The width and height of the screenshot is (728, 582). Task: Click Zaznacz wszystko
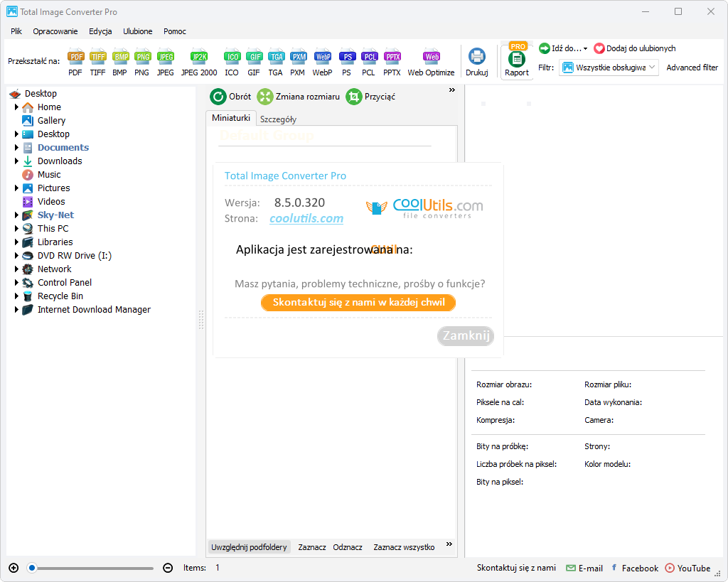[404, 547]
